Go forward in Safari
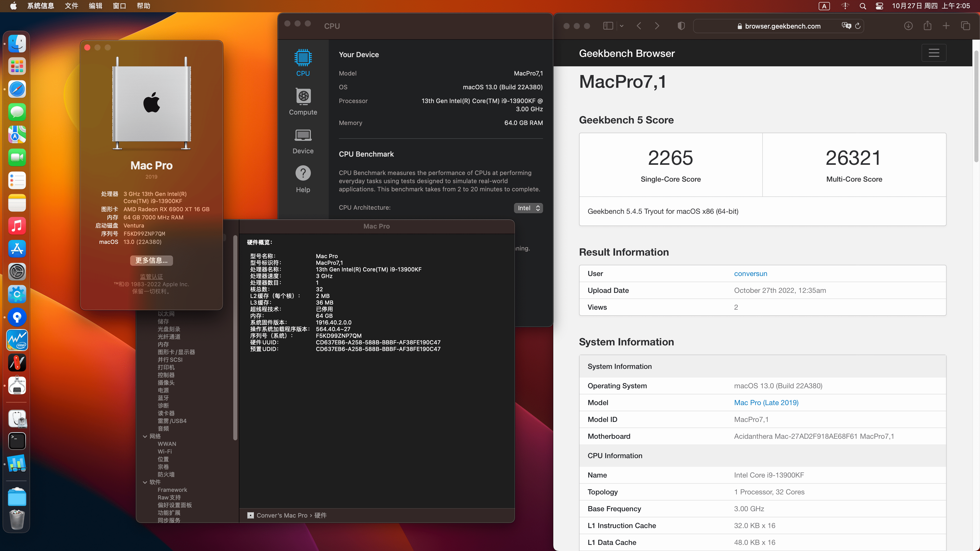The height and width of the screenshot is (551, 980). pos(657,26)
